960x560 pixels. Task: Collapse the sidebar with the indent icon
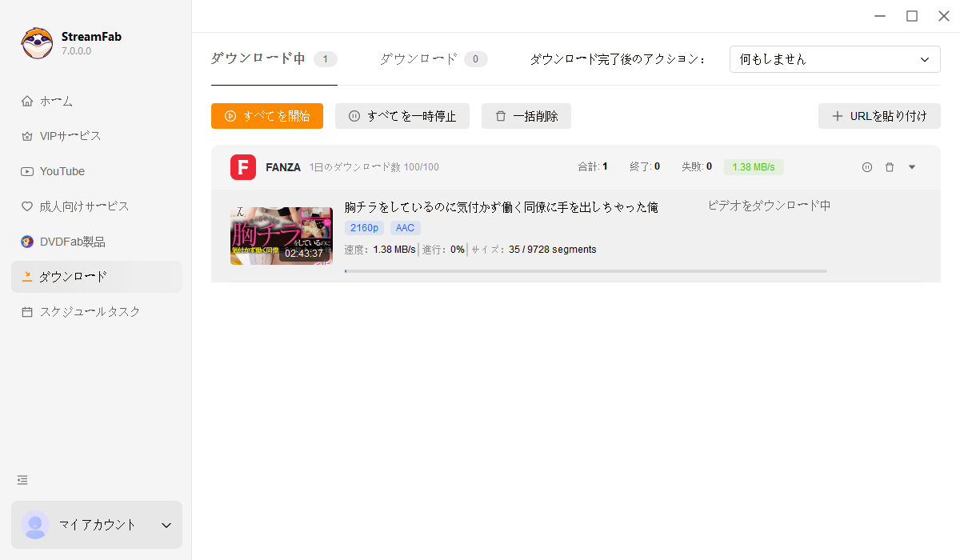click(22, 480)
